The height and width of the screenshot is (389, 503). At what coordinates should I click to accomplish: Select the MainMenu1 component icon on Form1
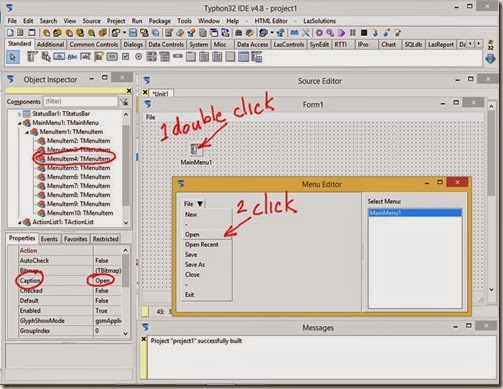[x=196, y=149]
